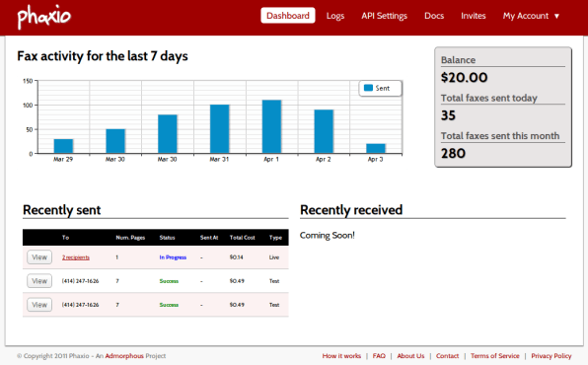Open the Docs page
The height and width of the screenshot is (365, 588).
[x=434, y=16]
